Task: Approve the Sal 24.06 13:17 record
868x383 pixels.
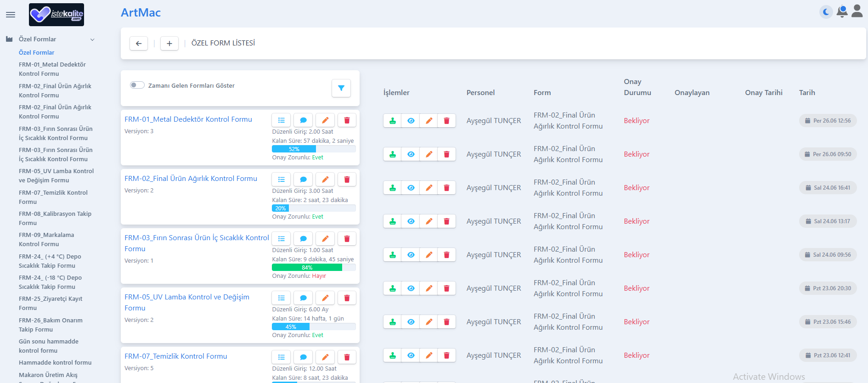Action: click(x=393, y=221)
